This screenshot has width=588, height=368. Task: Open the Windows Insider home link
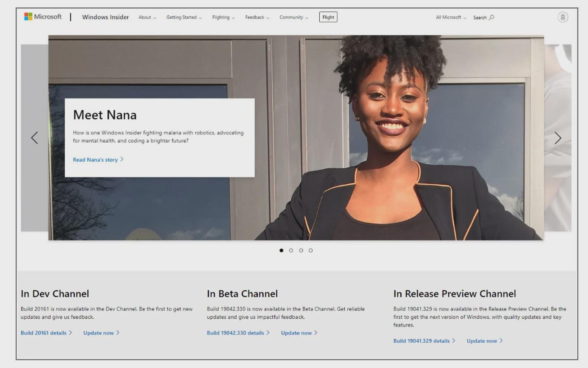coord(105,17)
